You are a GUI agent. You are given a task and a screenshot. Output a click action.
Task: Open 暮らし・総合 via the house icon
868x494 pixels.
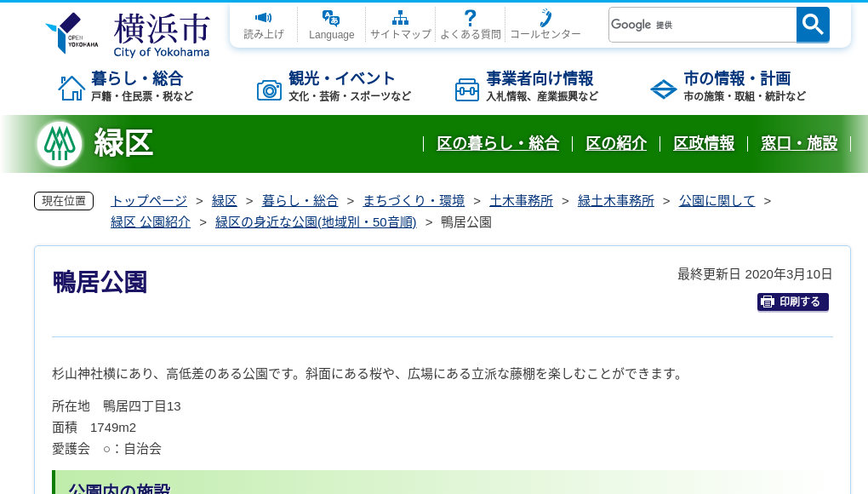(72, 86)
